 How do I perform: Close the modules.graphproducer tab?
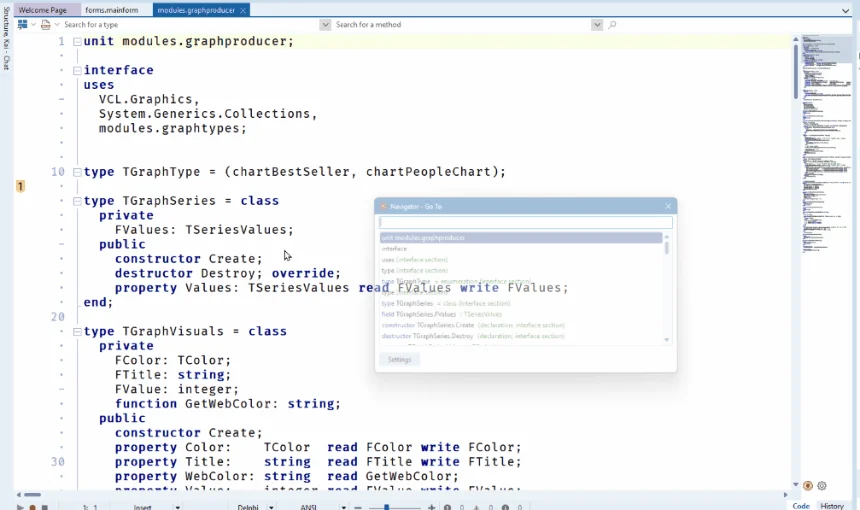tap(242, 10)
